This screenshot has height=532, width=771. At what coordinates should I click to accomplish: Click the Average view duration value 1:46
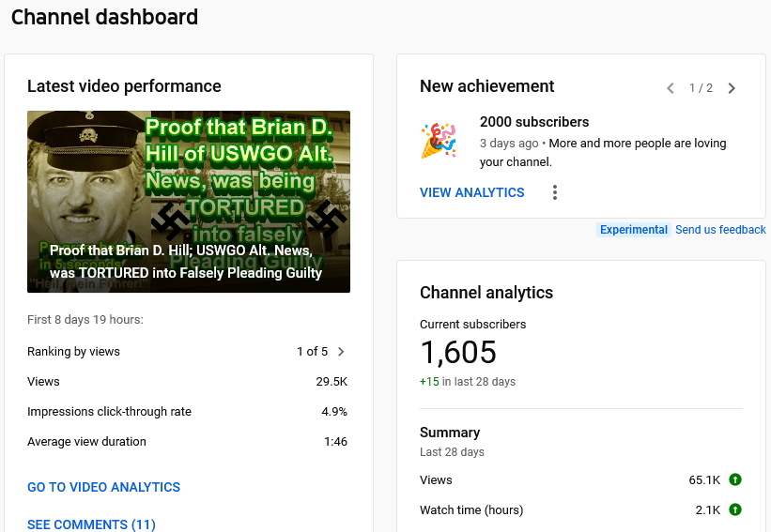[x=336, y=442]
